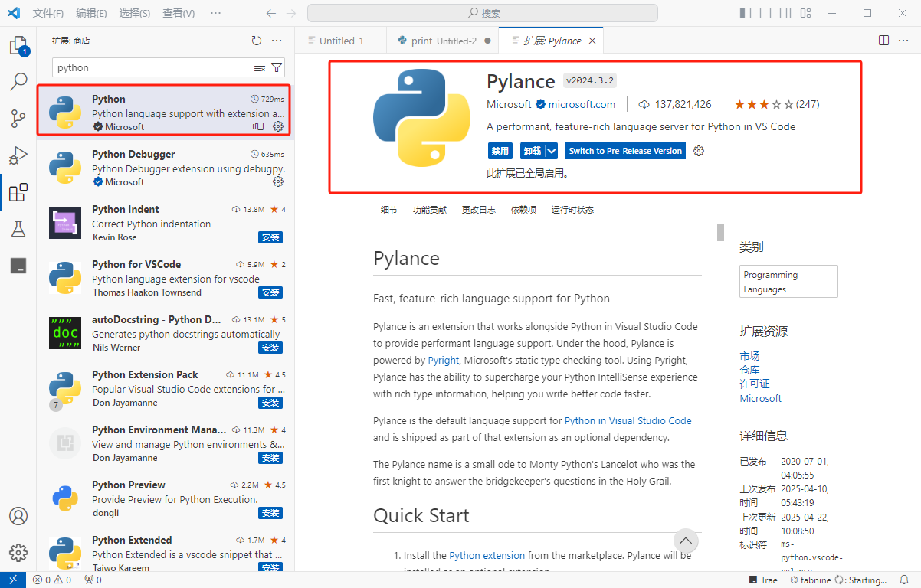Open the remote window indicator
Screen dimensions: 921x588
pyautogui.click(x=12, y=580)
